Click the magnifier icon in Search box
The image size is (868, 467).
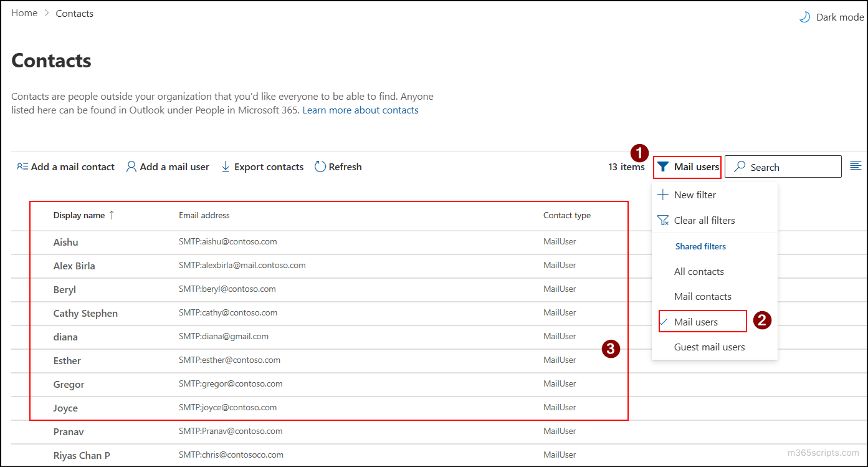[740, 167]
